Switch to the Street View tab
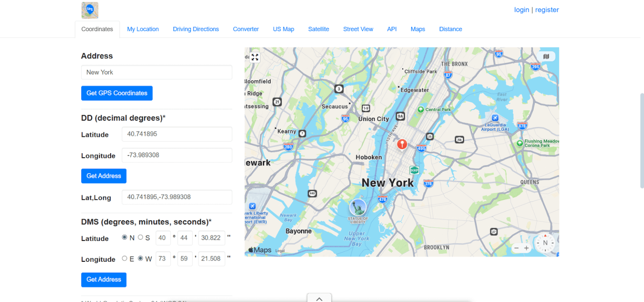Viewport: 644px width, 302px height. (358, 29)
